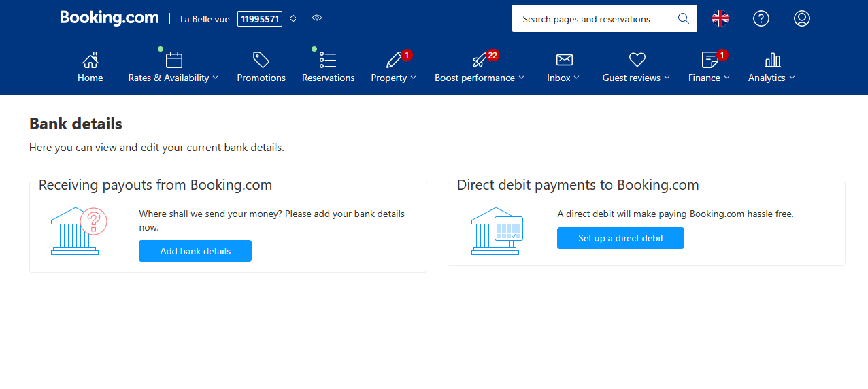Image resolution: width=868 pixels, height=389 pixels.
Task: Click the Promotions menu label
Action: point(261,78)
